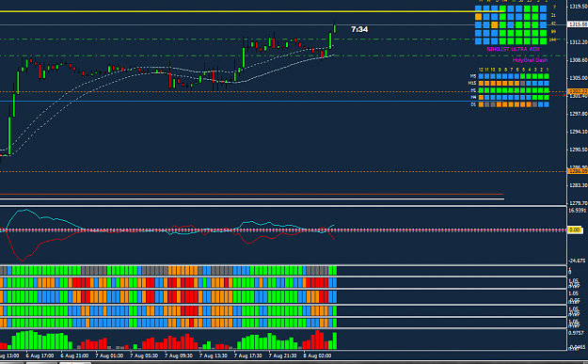Click the 7 Aug 05:30 time label
The image size is (588, 364).
pos(144,356)
